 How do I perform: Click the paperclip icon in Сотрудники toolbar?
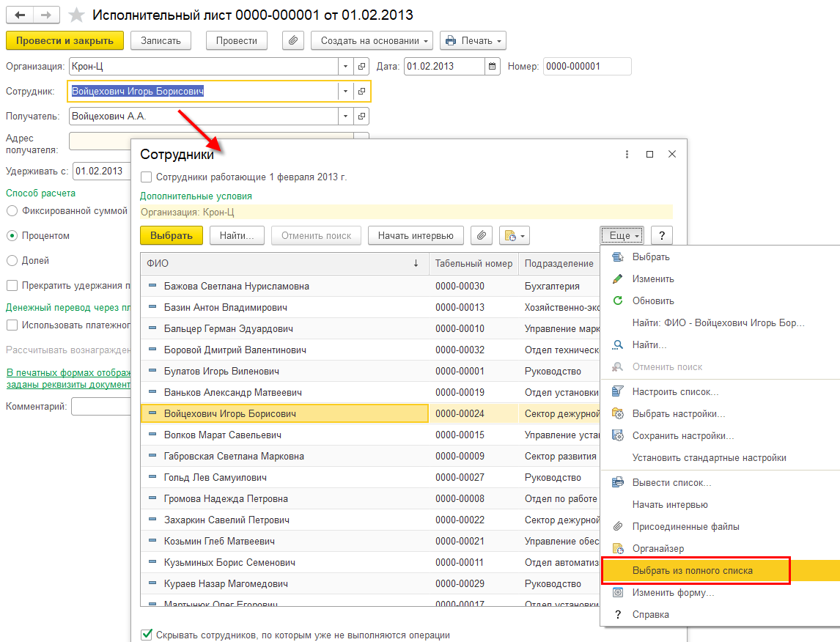481,236
